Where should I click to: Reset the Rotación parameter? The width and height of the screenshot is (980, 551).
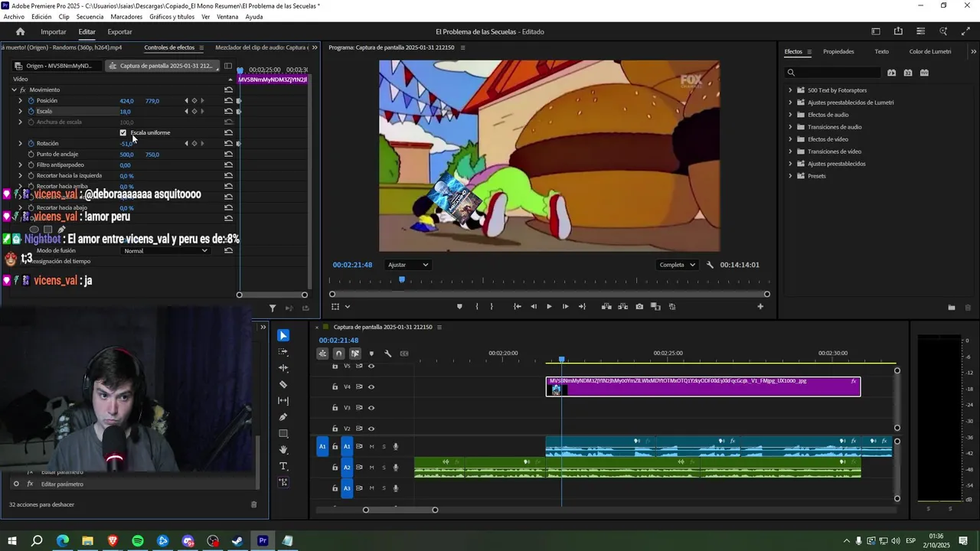point(228,144)
